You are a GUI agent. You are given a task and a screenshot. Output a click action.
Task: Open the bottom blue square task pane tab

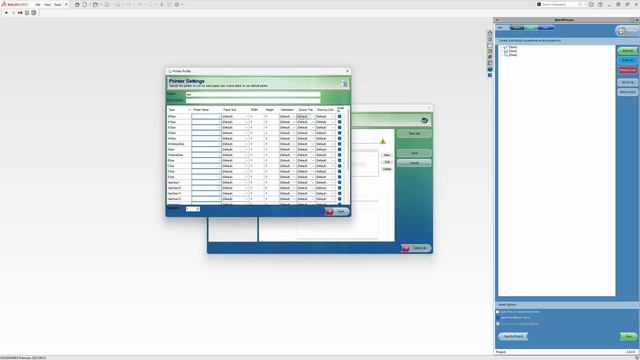coord(490,75)
